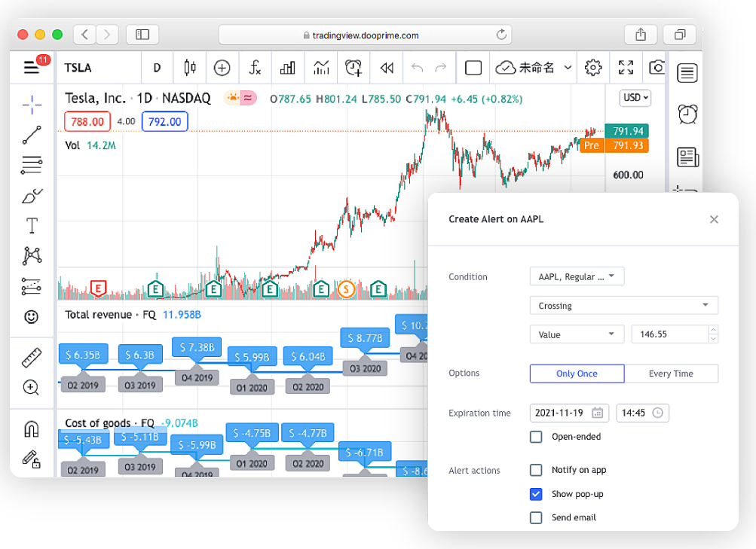Select the layout square icon
Viewport: 756px width, 549px height.
click(x=473, y=68)
